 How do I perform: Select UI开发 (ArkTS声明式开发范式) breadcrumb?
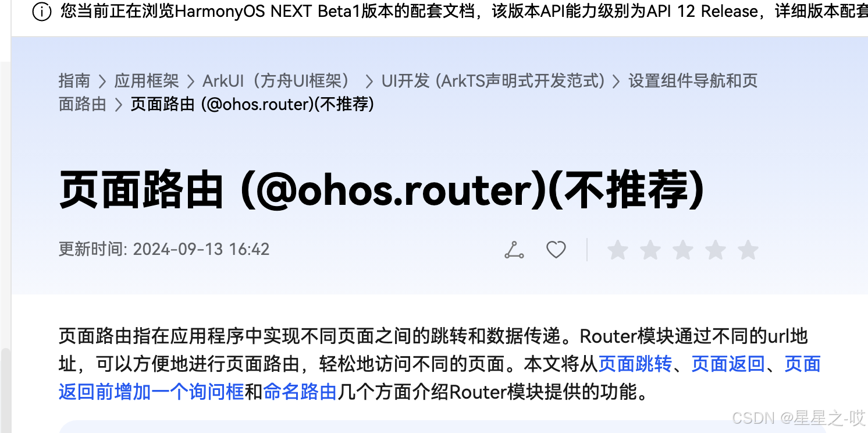493,81
